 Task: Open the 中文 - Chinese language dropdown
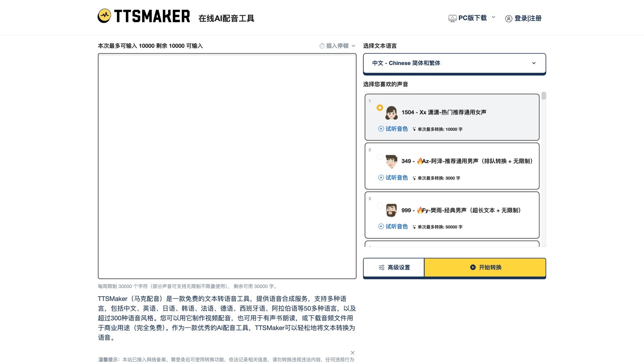(454, 63)
